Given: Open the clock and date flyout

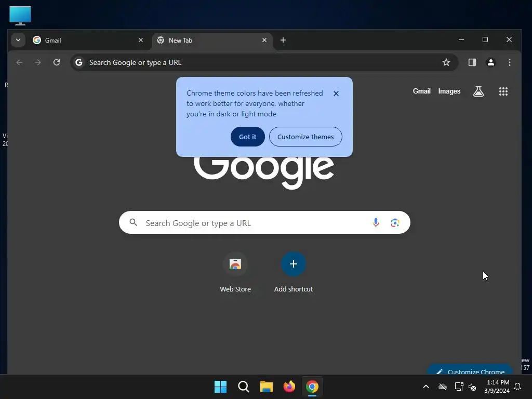Looking at the screenshot, I should (x=497, y=387).
